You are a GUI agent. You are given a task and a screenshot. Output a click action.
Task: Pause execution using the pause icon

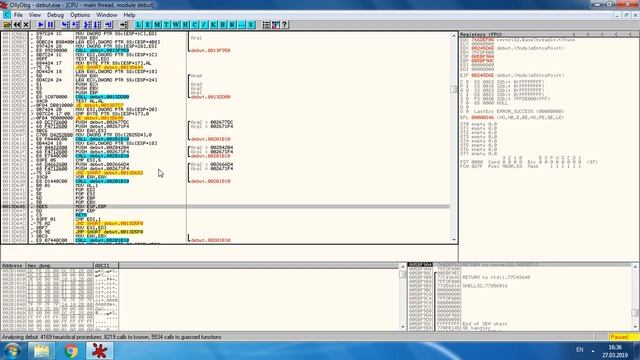click(50, 25)
